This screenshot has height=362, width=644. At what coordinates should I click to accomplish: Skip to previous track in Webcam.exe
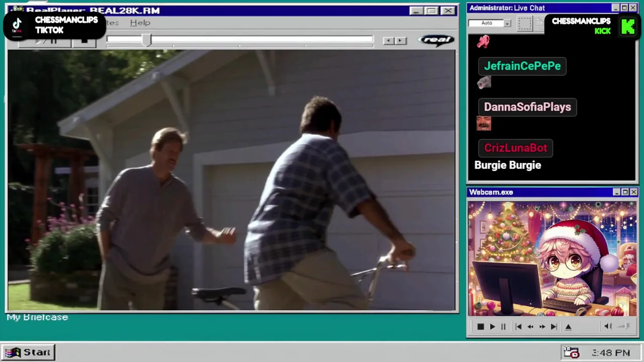point(518,327)
